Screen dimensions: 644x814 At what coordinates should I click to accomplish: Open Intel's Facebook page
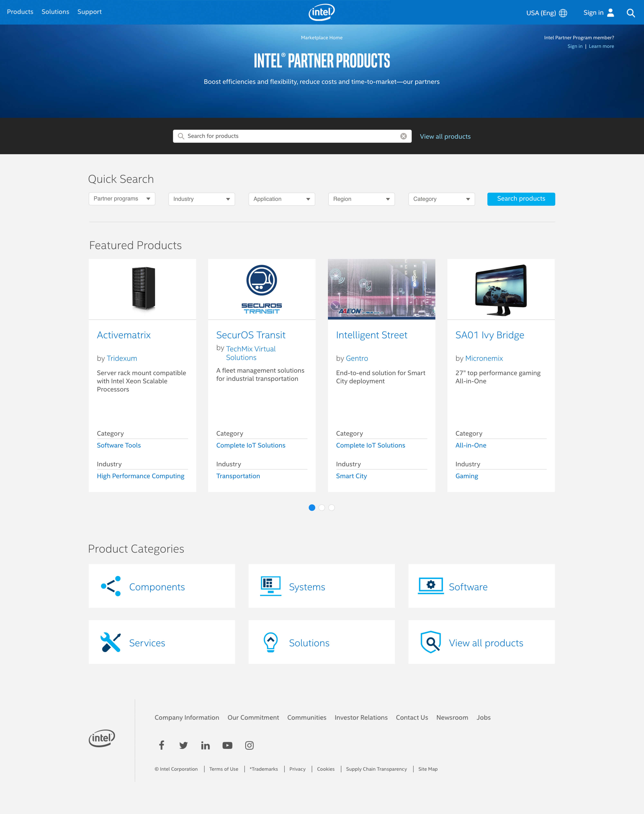(161, 745)
